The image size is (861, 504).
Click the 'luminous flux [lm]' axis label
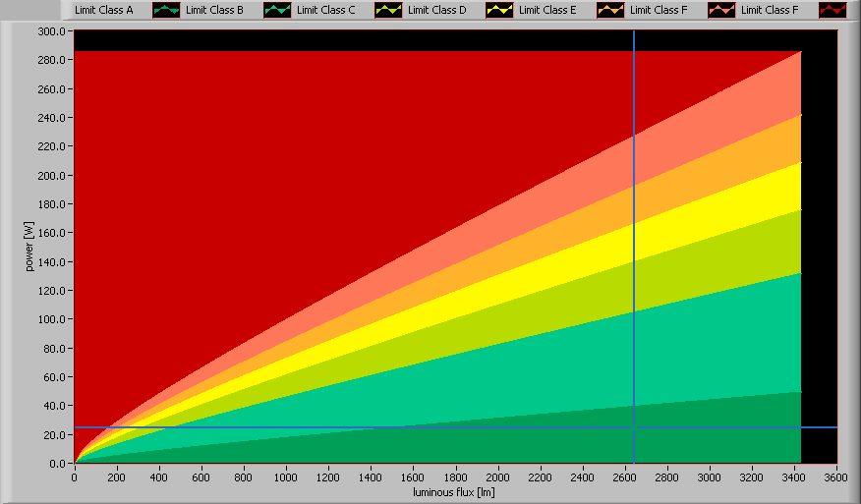[x=455, y=491]
